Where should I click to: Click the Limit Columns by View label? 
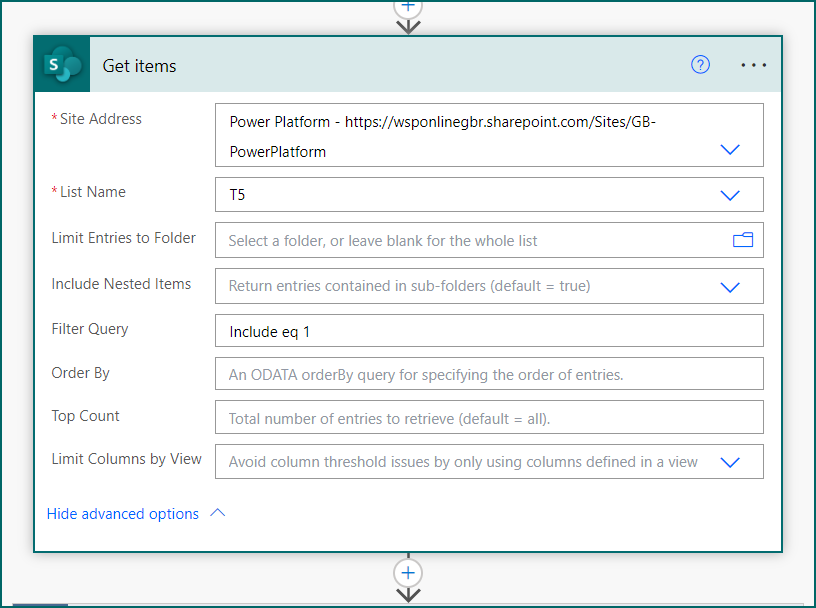click(126, 459)
